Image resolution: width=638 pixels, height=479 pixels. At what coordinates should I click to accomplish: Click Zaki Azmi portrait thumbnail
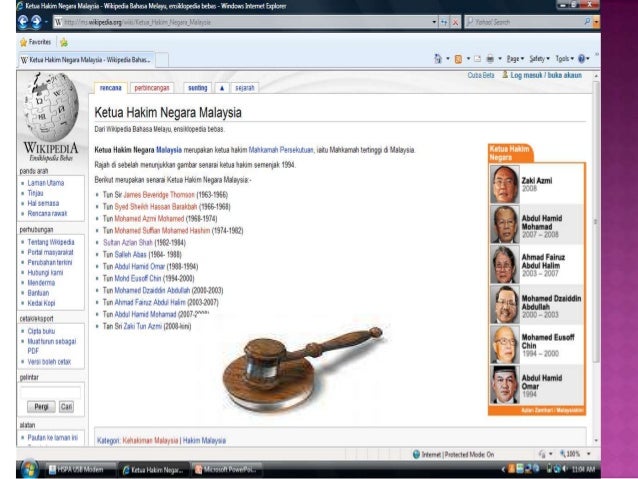[x=505, y=184]
